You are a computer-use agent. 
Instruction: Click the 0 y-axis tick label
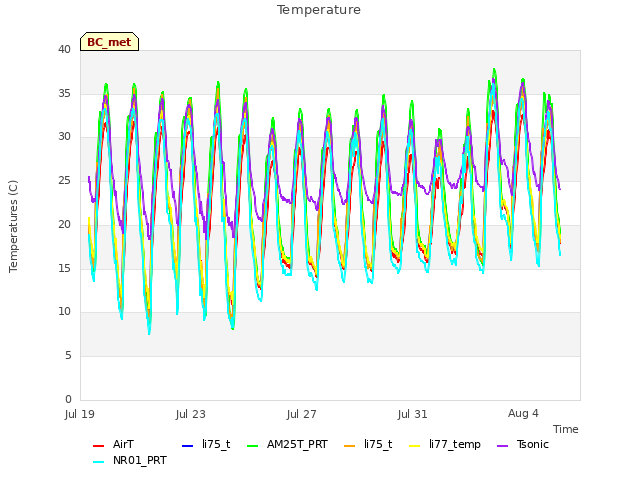[68, 399]
